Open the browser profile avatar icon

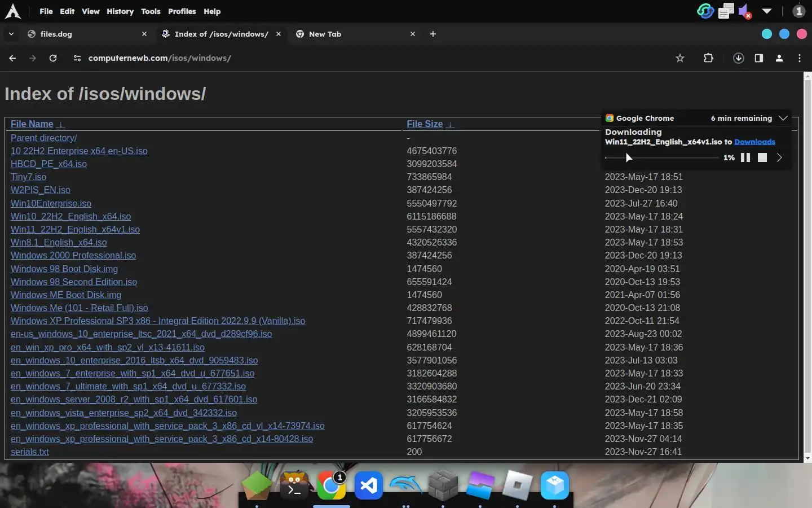tap(779, 58)
